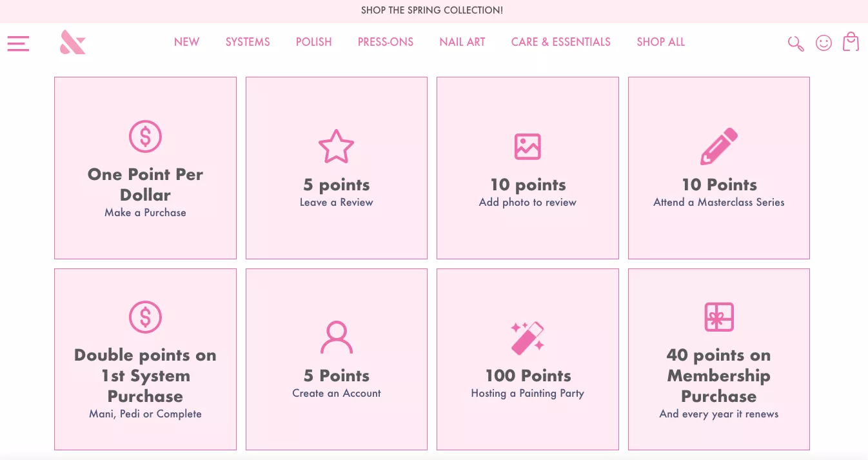This screenshot has width=868, height=460.
Task: Click the Shop the Spring Collection banner
Action: coord(432,10)
